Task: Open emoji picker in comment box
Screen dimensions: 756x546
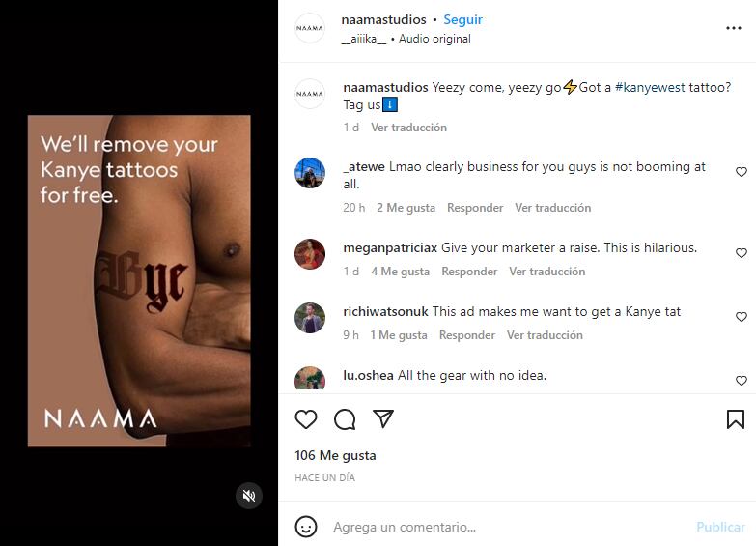Action: click(306, 527)
